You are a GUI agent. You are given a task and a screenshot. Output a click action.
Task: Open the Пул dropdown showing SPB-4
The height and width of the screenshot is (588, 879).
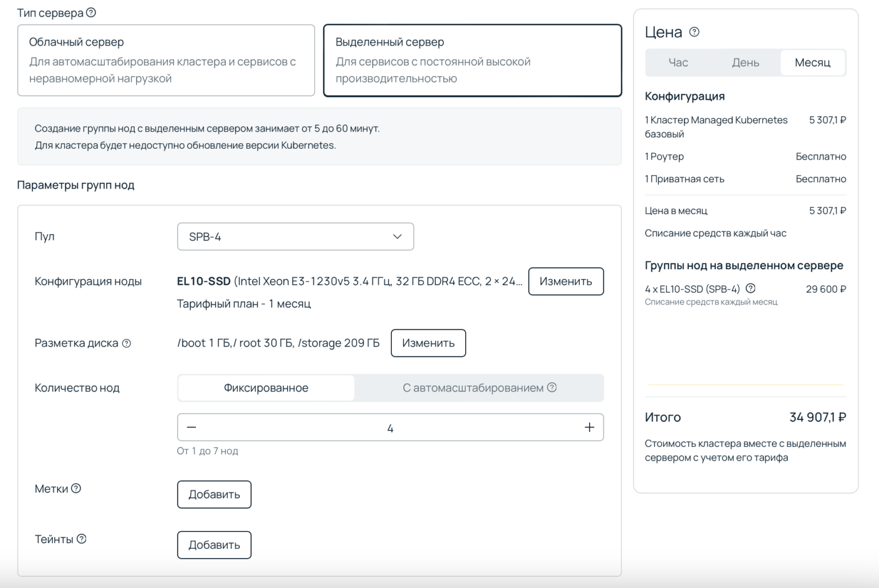coord(295,236)
